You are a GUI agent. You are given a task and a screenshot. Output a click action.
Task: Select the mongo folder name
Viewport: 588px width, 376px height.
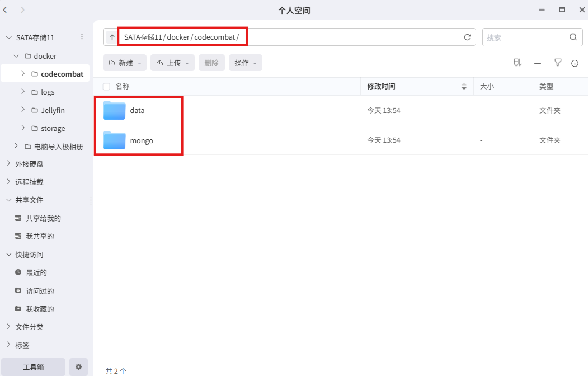(142, 140)
